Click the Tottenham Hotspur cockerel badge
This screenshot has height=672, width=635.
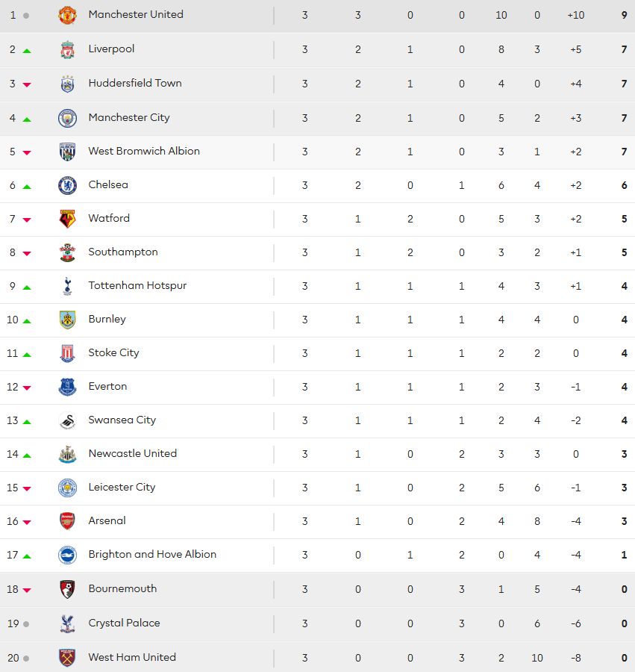(67, 286)
